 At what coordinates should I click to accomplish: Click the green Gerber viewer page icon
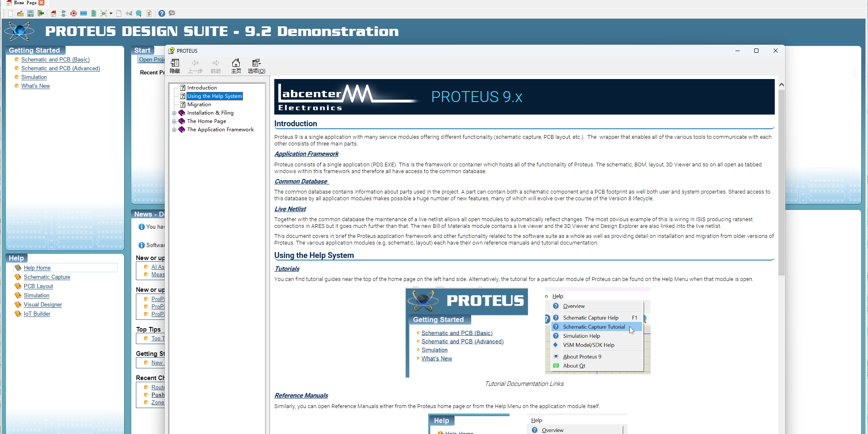click(94, 13)
